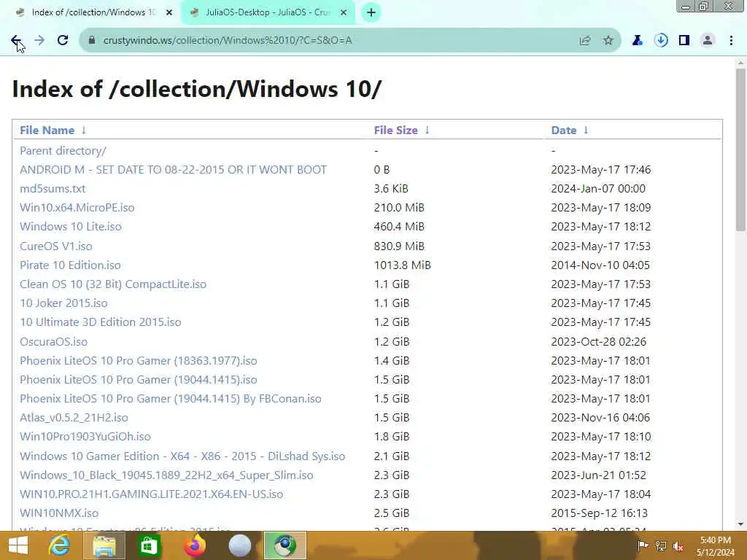Close the Index of /collection tab

[169, 13]
